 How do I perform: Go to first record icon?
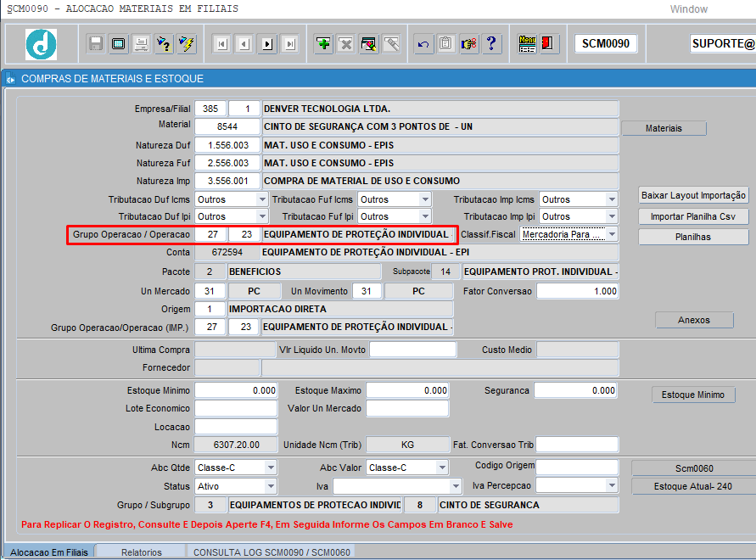pyautogui.click(x=221, y=44)
